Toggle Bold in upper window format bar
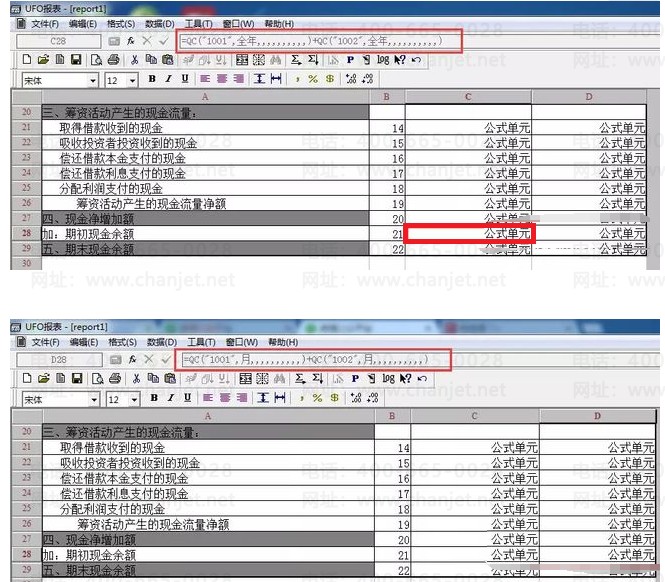Screen dimensions: 665x582 pyautogui.click(x=152, y=78)
